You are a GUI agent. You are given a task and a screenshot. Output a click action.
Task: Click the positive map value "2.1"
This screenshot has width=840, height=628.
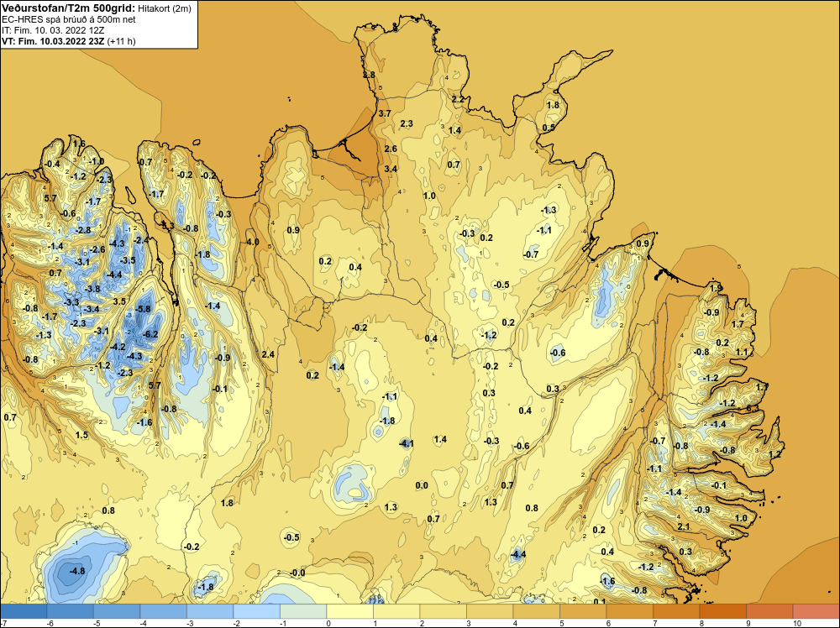tap(684, 526)
